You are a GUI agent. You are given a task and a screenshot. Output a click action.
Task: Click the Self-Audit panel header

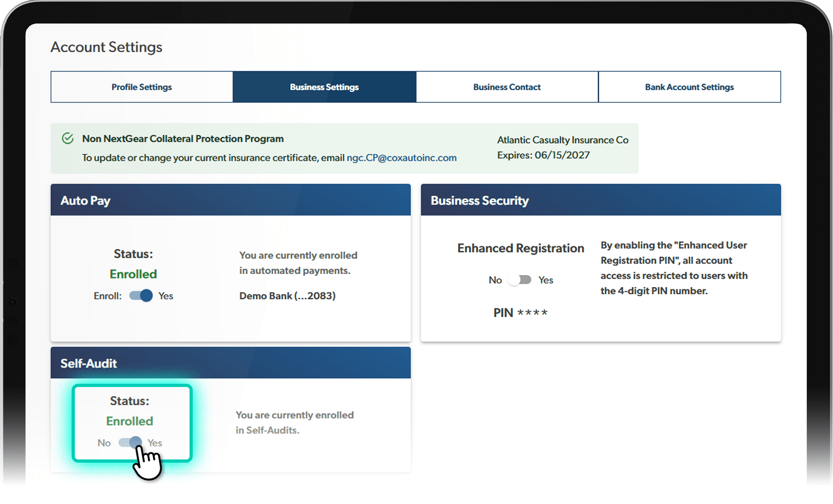[x=231, y=363]
